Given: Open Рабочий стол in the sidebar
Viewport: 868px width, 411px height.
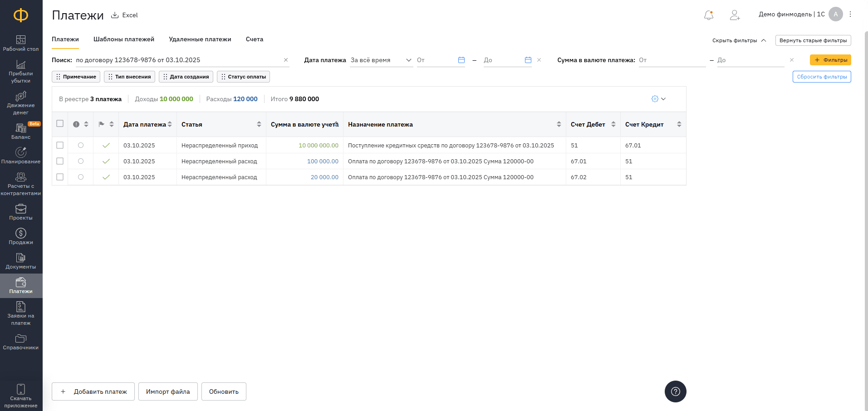Looking at the screenshot, I should [21, 43].
